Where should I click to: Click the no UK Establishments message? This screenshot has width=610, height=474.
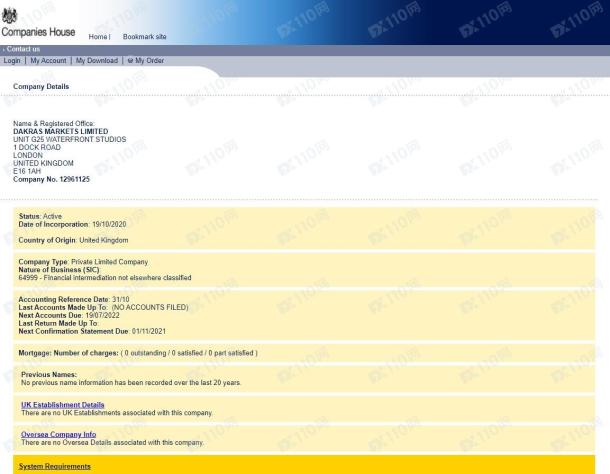[117, 413]
